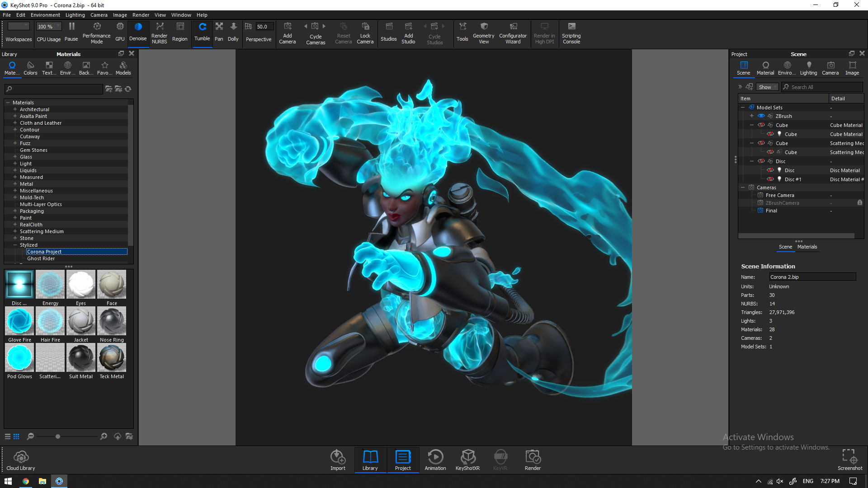Select the Pan camera tool

[219, 32]
